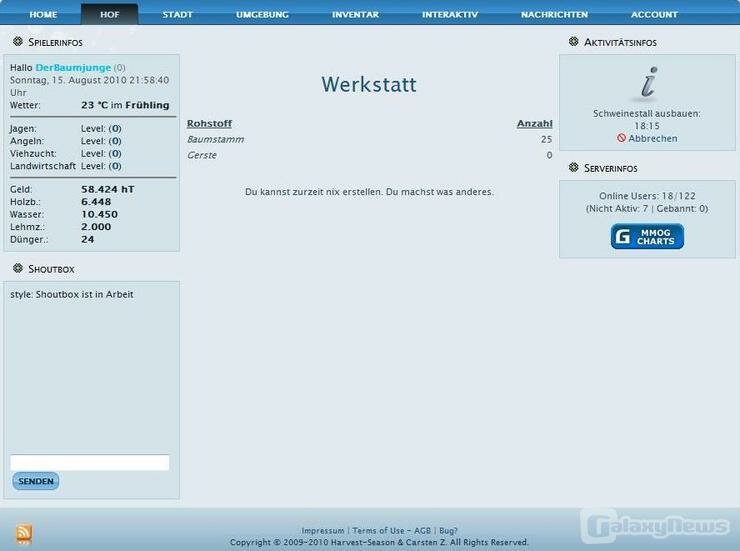
Task: Open the Account menu
Action: pos(654,15)
